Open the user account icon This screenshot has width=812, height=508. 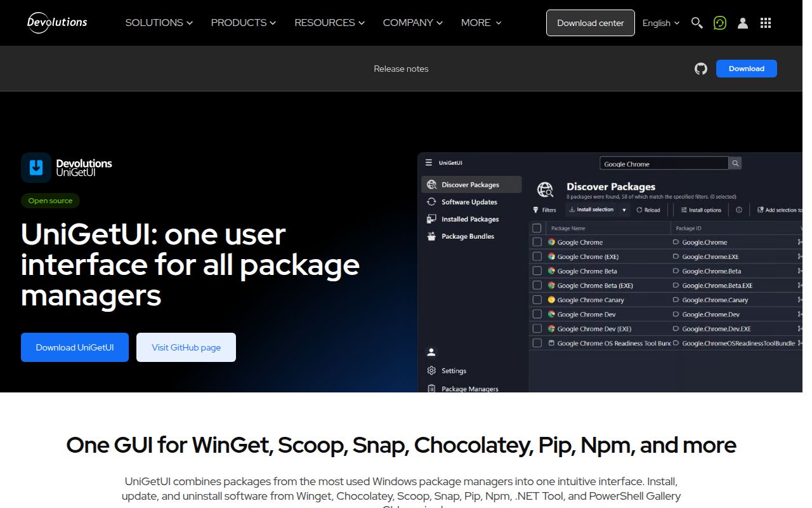(x=743, y=23)
